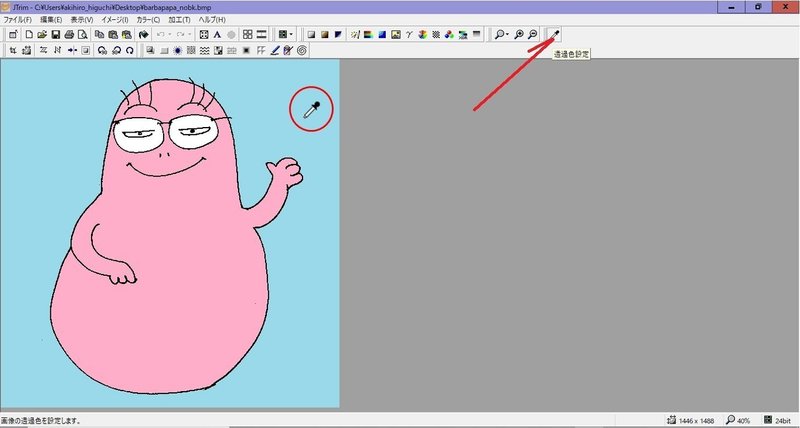Open the redo history dropdown arrow
800x428 pixels.
click(190, 35)
